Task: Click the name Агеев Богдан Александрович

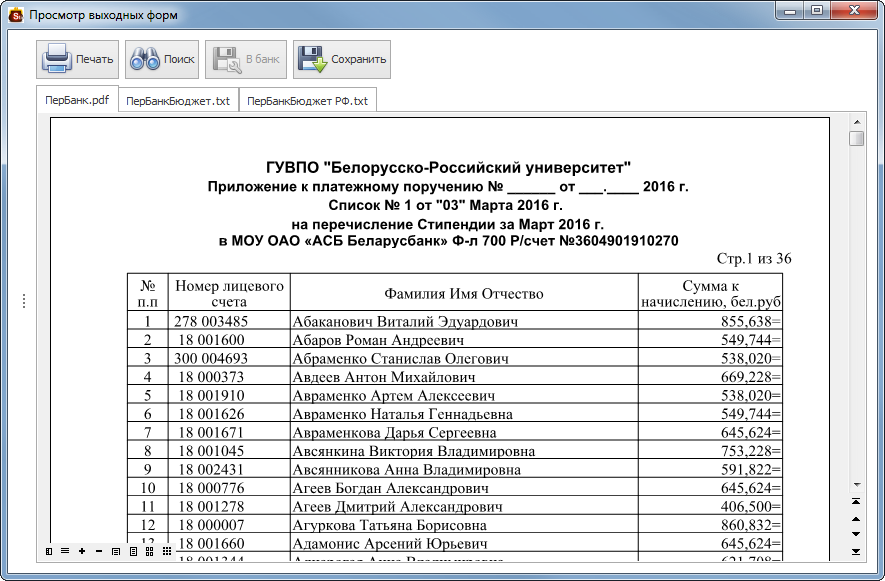Action: tap(391, 488)
